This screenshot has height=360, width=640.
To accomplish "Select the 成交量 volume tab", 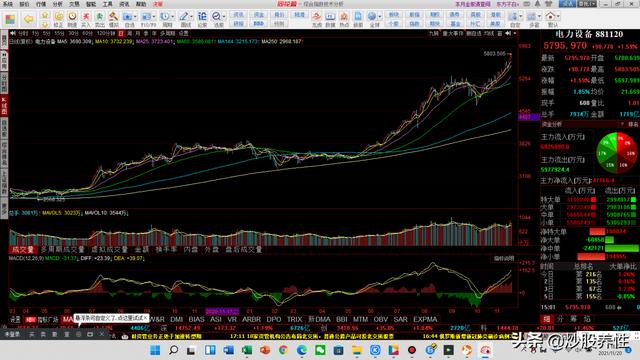I will coord(22,249).
